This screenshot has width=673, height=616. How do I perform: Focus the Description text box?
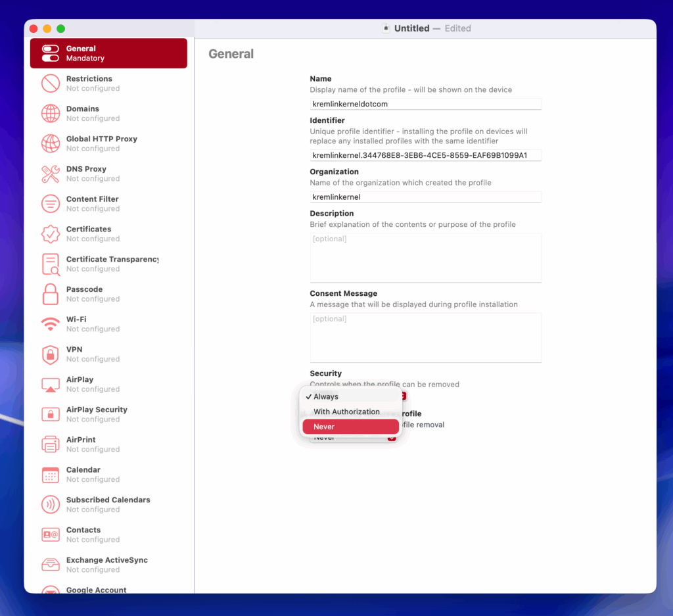tap(425, 258)
